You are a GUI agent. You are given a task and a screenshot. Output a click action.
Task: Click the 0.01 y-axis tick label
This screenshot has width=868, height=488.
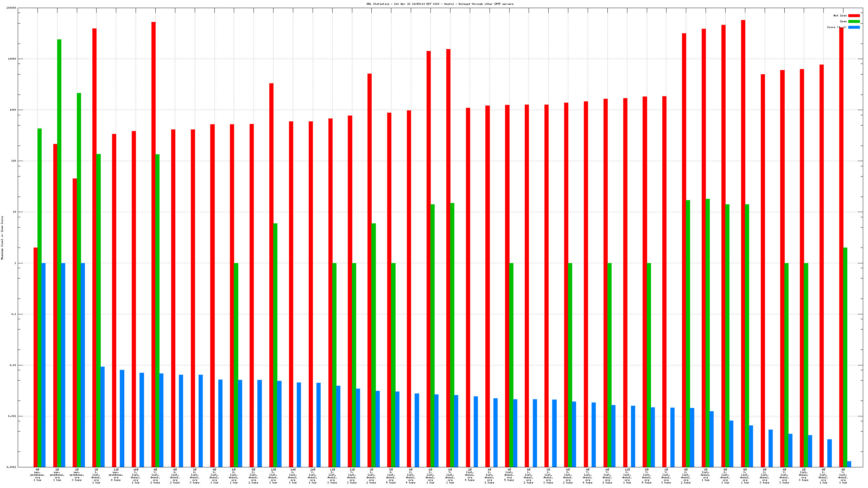[13, 365]
